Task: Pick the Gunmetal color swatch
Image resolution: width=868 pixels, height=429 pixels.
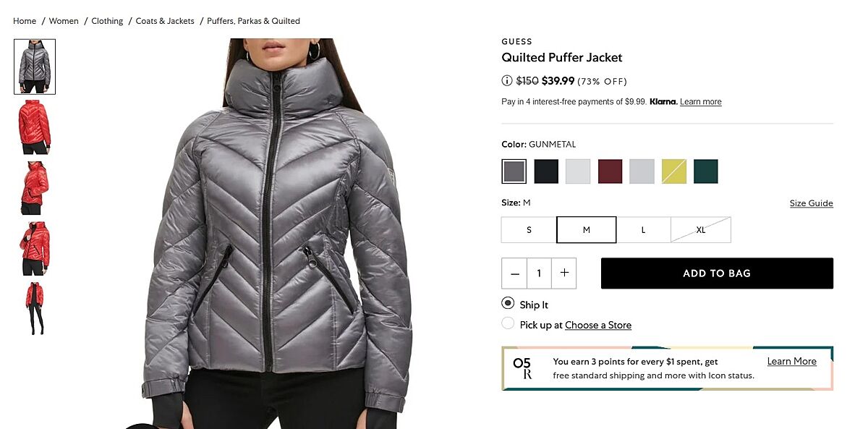Action: coord(514,171)
